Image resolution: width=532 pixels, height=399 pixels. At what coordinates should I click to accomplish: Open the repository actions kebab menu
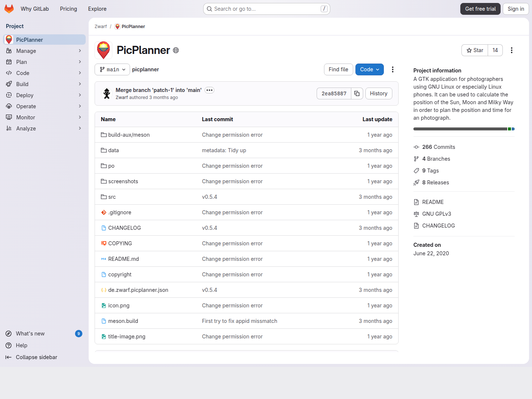393,69
